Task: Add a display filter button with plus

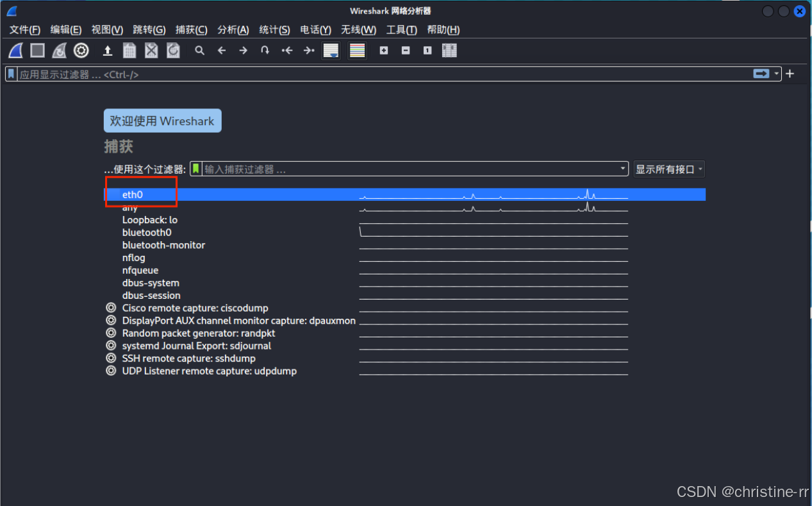Action: tap(790, 74)
